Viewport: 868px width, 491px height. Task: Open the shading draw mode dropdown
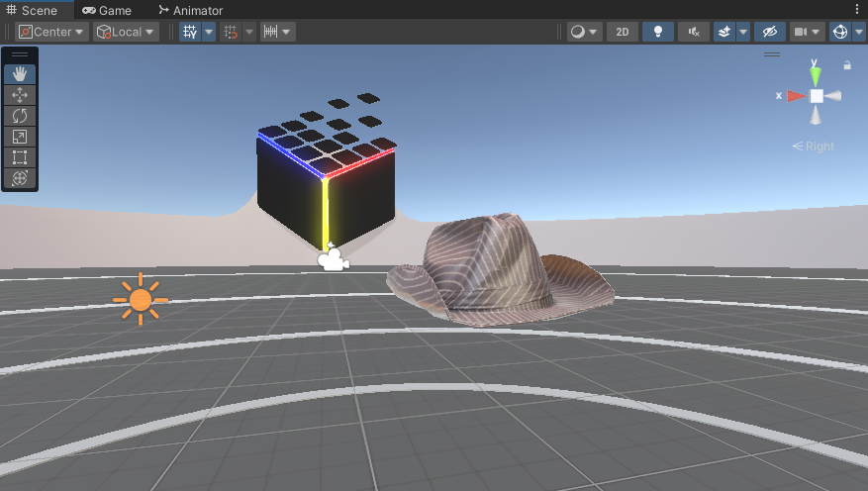pos(584,32)
